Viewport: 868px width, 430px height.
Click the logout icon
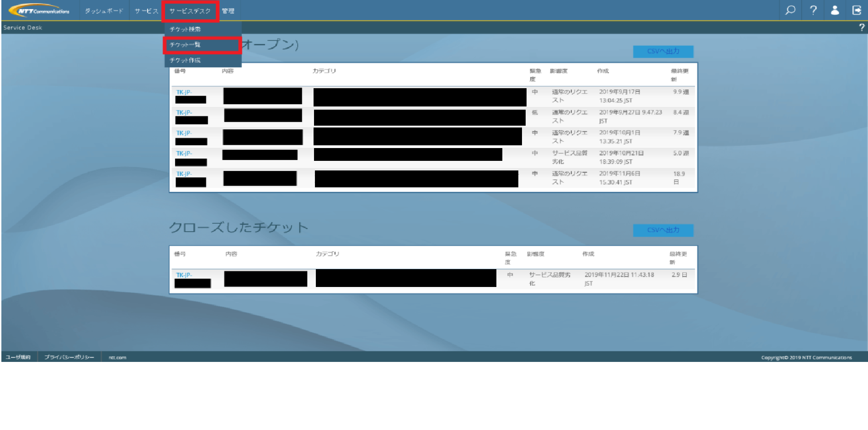pyautogui.click(x=857, y=10)
